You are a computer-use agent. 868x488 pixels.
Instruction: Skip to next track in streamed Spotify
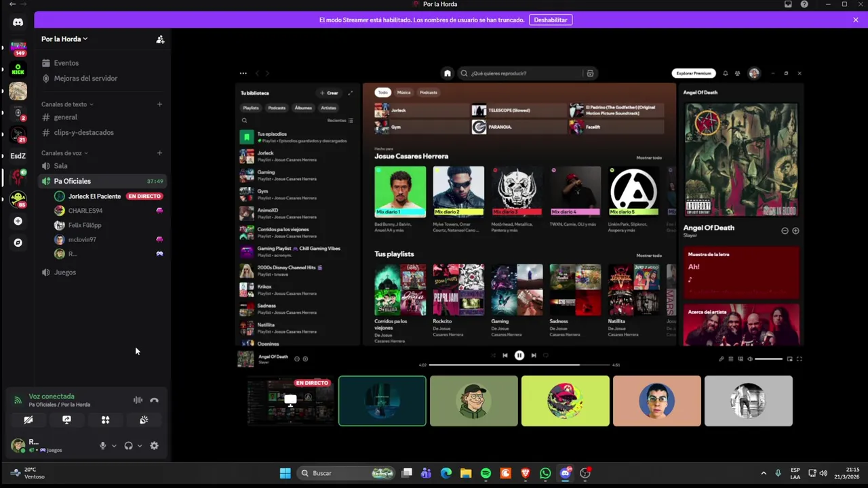coord(534,355)
